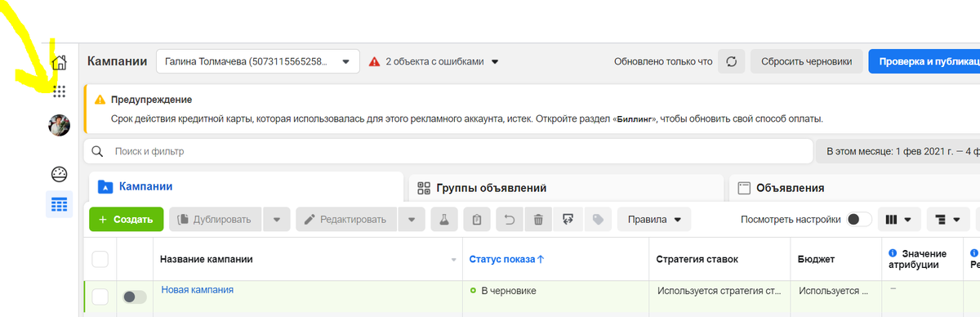Click the tag label icon
980x317 pixels.
coord(598,220)
